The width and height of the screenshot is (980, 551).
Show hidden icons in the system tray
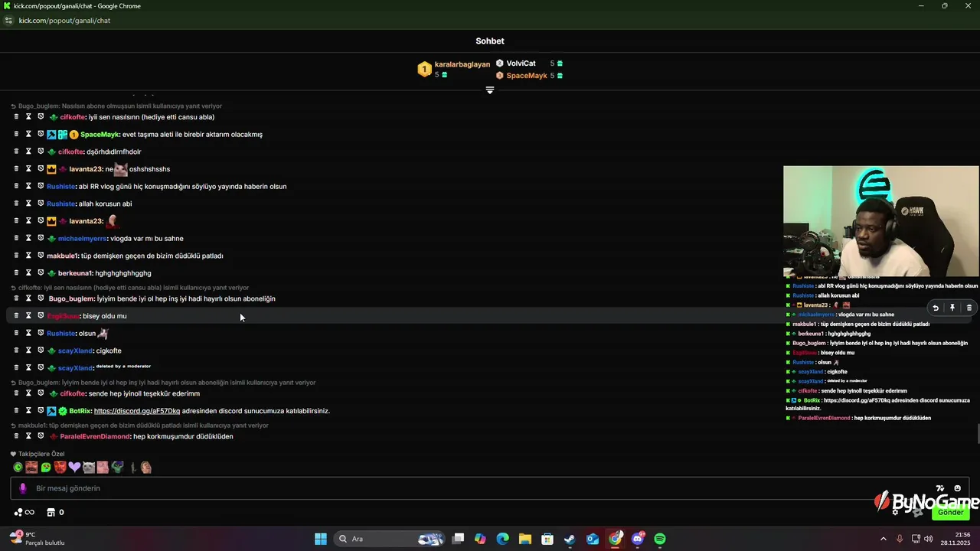pos(883,539)
